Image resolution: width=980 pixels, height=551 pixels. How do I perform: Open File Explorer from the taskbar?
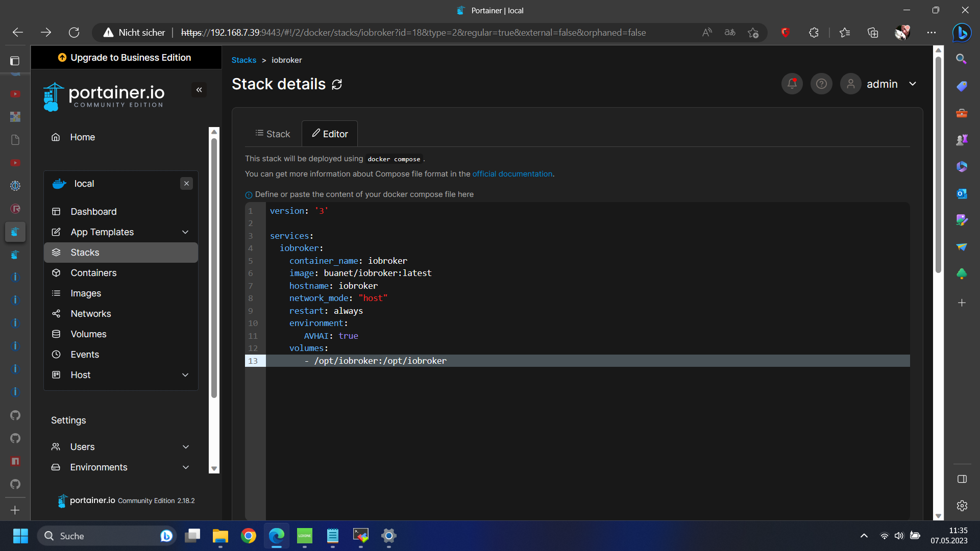220,536
